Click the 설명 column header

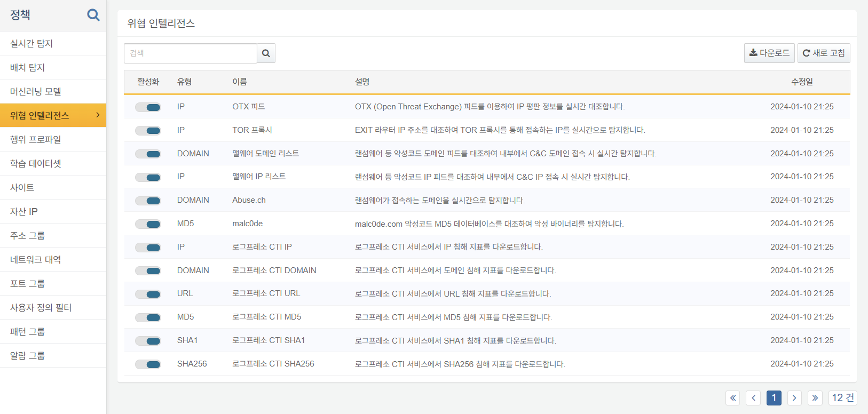[x=362, y=82]
